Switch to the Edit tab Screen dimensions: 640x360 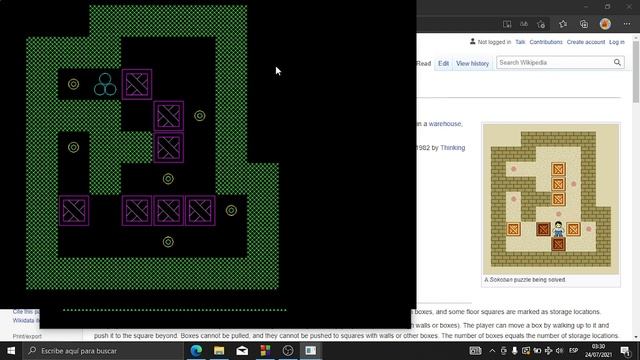443,63
